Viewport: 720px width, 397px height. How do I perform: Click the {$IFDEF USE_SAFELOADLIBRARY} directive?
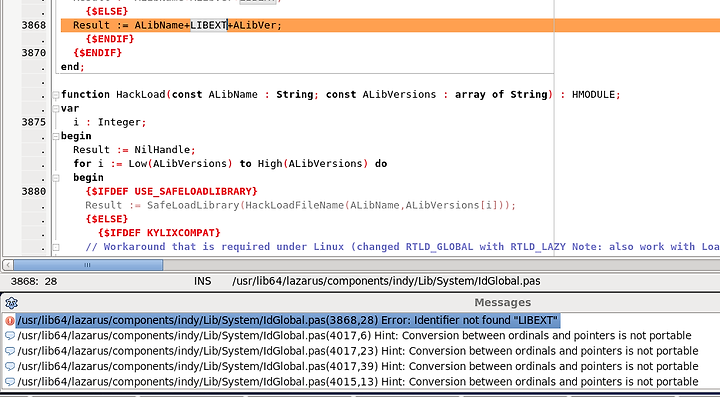[171, 191]
